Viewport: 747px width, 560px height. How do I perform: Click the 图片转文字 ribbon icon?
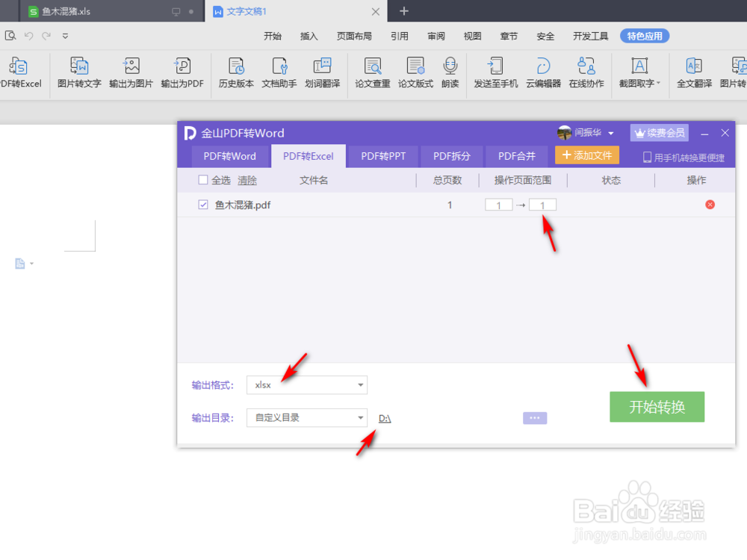[x=79, y=72]
